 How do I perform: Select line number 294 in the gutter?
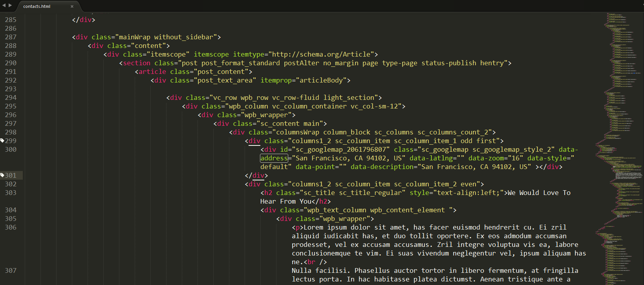tap(11, 97)
